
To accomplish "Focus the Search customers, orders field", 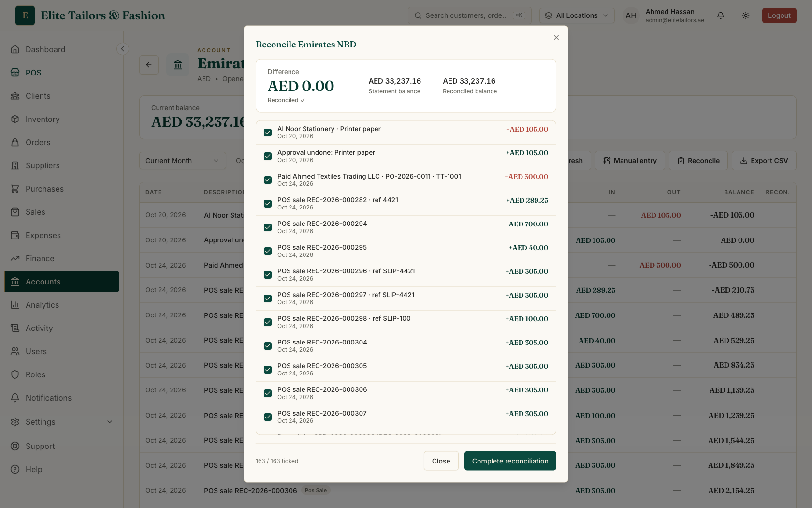I will click(x=470, y=15).
